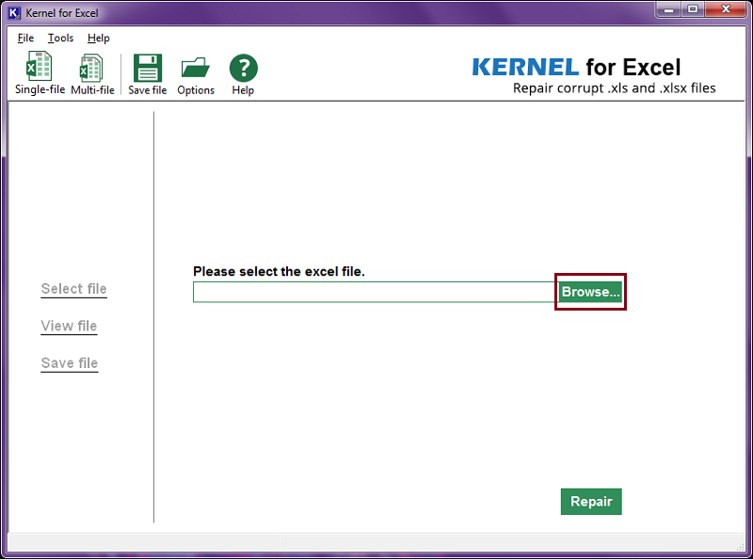
Task: Go to Save file step link
Action: tap(69, 363)
